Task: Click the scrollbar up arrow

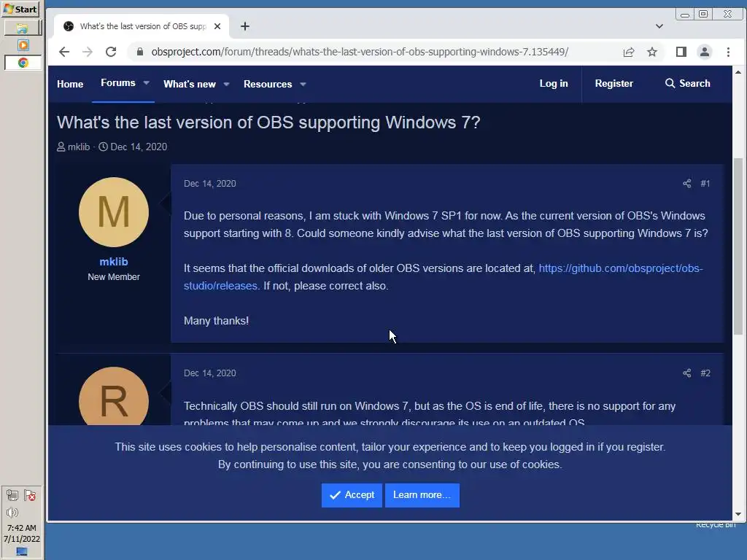Action: coord(738,72)
